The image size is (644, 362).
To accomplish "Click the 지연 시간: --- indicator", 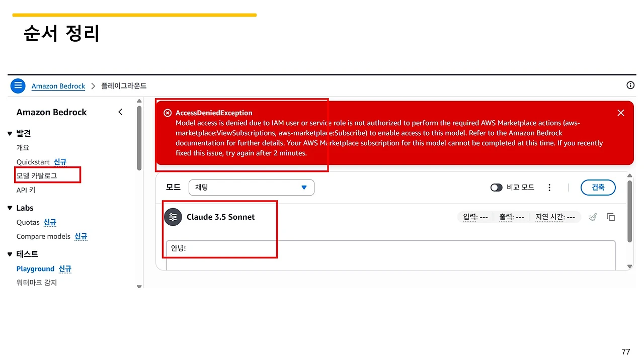I will click(555, 217).
